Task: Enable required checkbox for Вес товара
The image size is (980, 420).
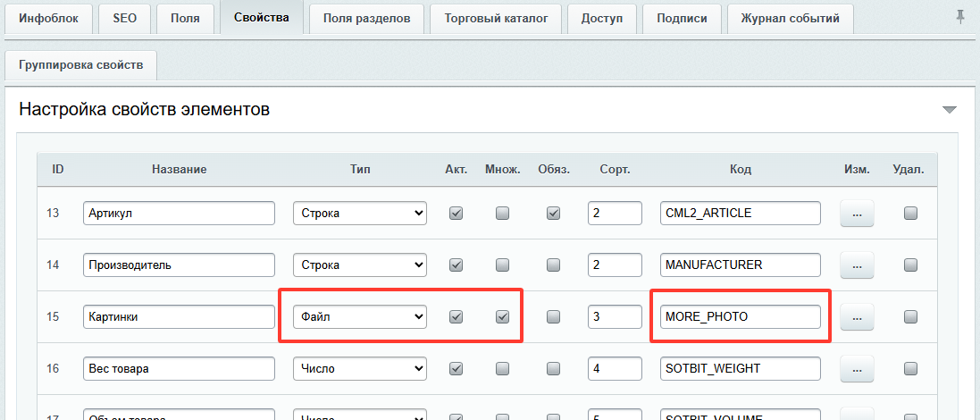Action: click(553, 369)
